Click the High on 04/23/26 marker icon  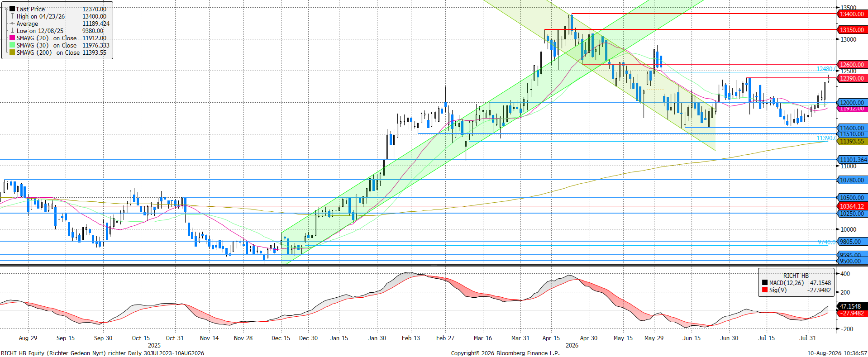12,16
